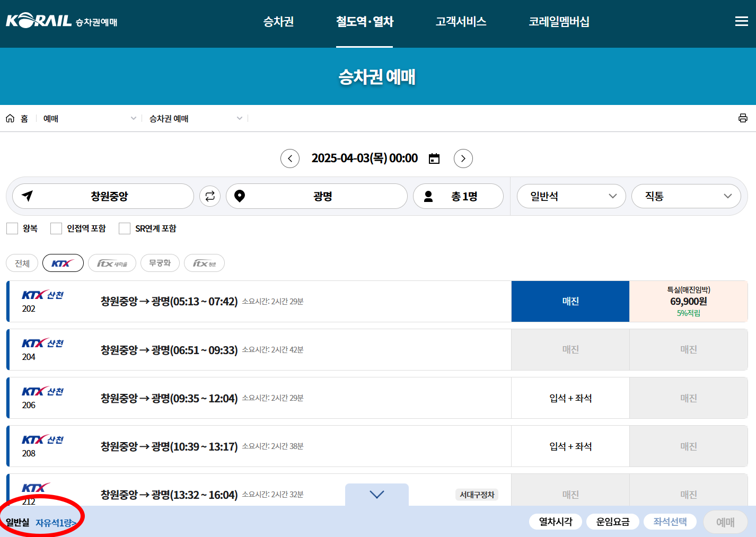
Task: Click the departure arrow icon beside 창원중앙
Action: pyautogui.click(x=28, y=196)
